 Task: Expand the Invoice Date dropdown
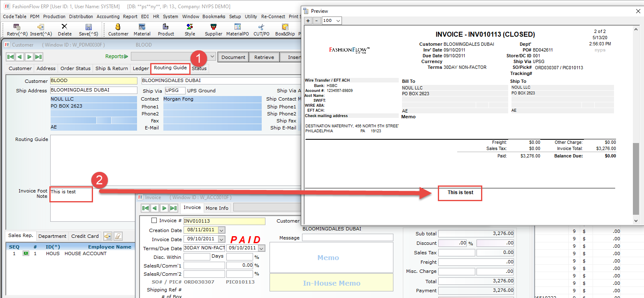point(221,239)
